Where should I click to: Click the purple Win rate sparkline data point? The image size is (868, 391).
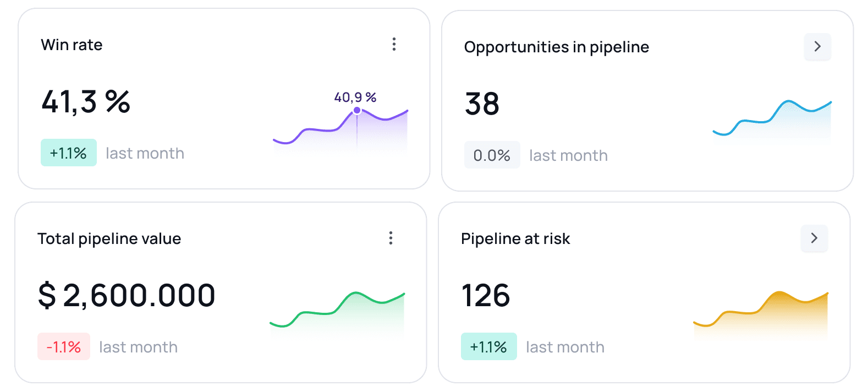(x=357, y=111)
